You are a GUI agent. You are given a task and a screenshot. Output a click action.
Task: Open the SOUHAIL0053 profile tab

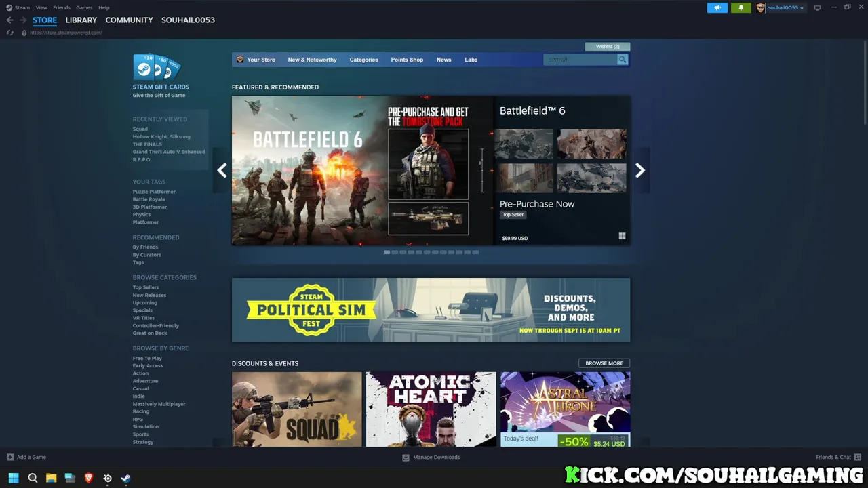(188, 20)
